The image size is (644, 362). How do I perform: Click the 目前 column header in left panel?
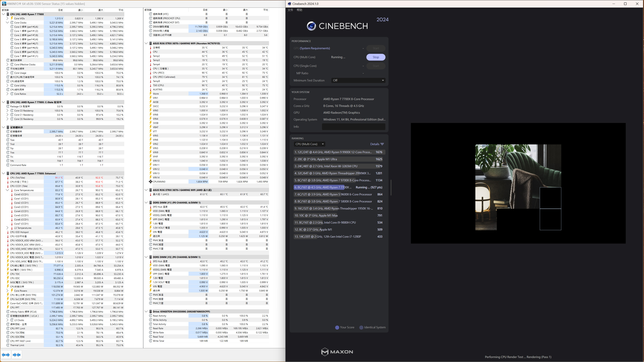[x=60, y=10]
